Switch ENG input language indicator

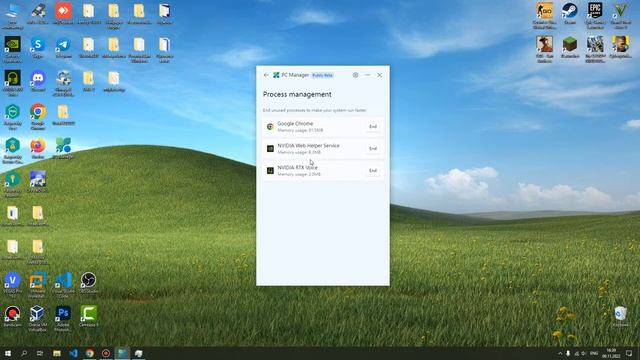pos(594,353)
